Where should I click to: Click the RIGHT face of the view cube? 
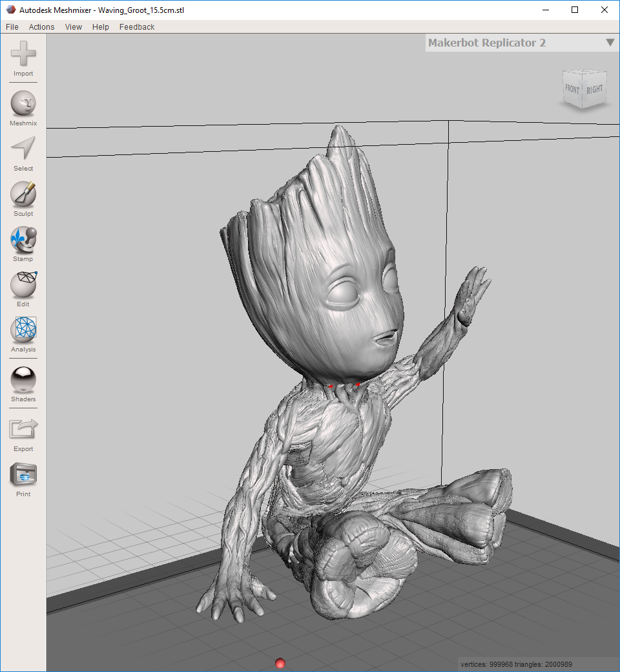(595, 89)
